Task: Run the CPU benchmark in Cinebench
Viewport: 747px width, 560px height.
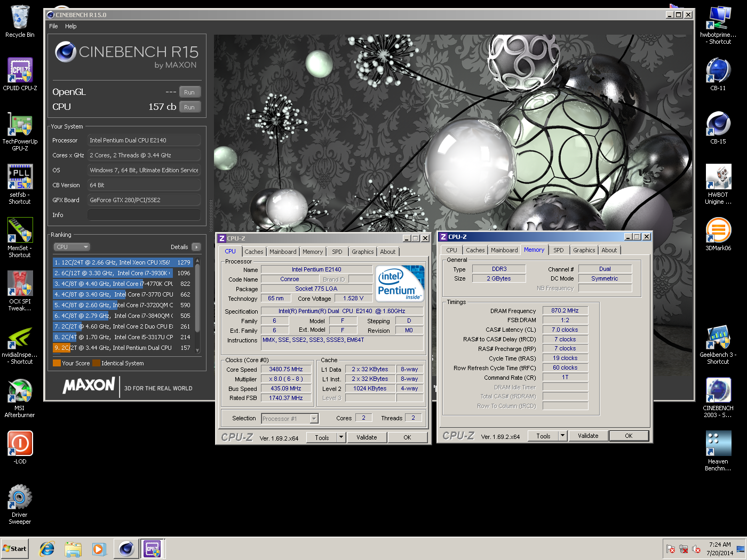Action: point(189,107)
